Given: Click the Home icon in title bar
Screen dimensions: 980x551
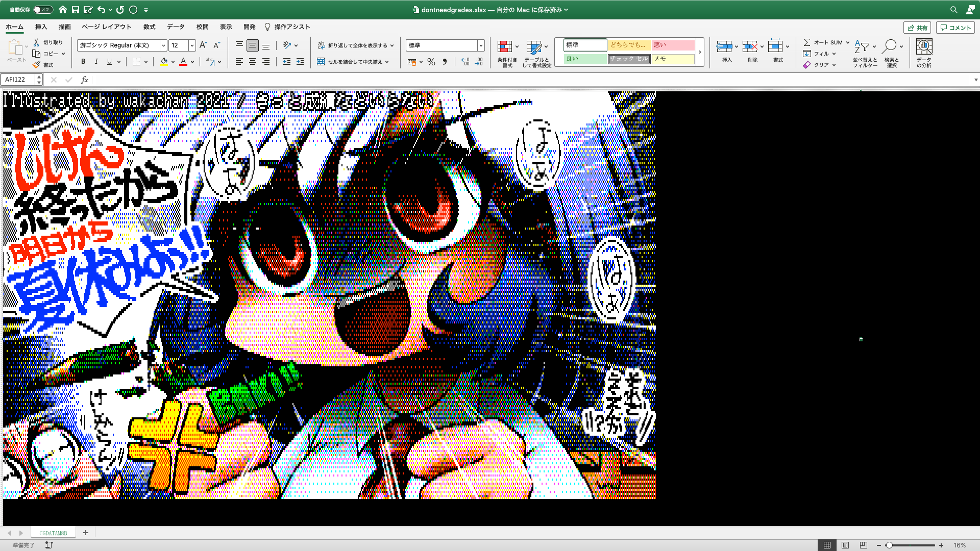Looking at the screenshot, I should click(x=62, y=10).
